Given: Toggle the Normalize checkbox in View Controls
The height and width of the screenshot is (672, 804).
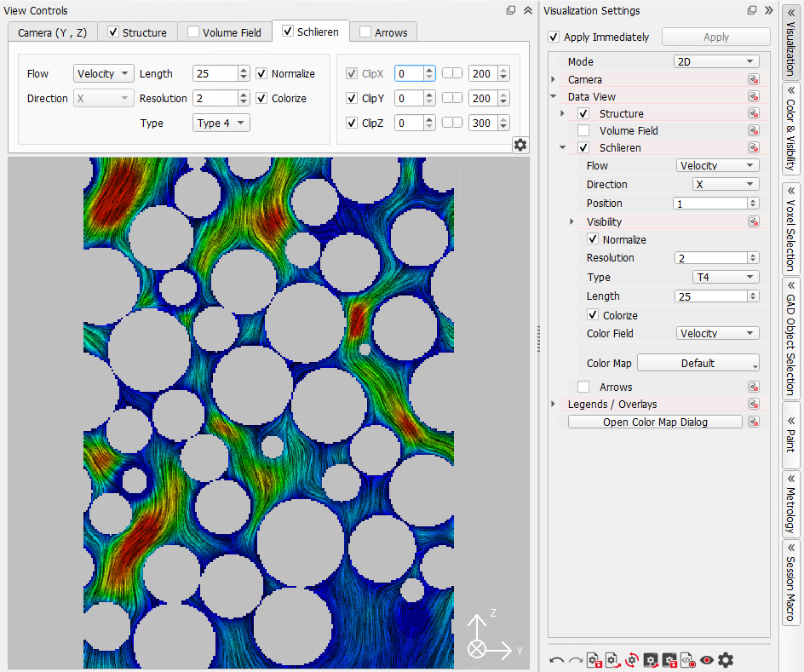Looking at the screenshot, I should (x=261, y=73).
